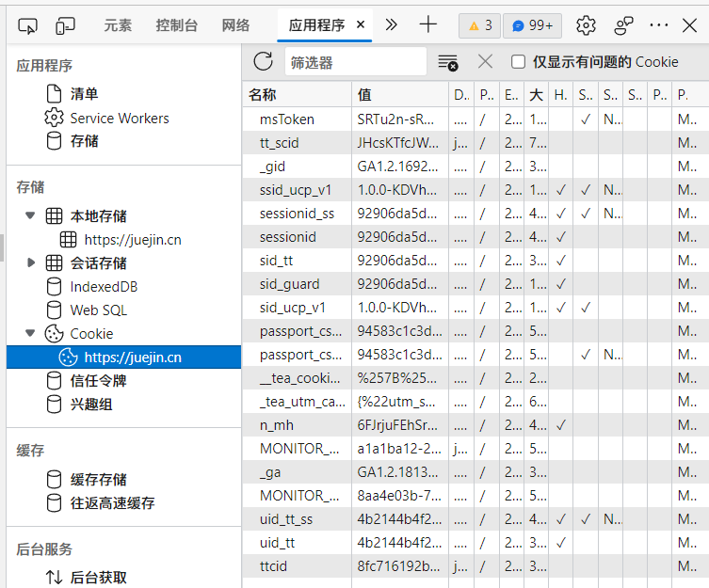Sort by 值 column header
This screenshot has width=709, height=588.
pyautogui.click(x=400, y=94)
